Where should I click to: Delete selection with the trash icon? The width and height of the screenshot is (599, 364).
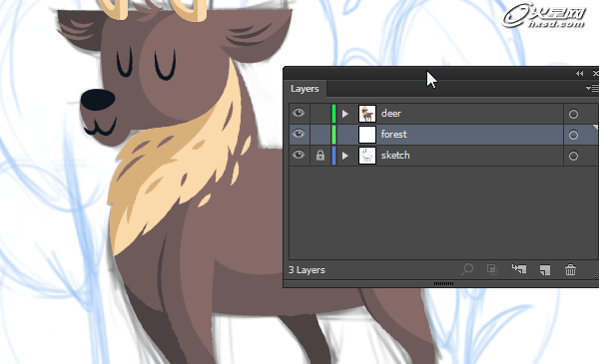(x=570, y=269)
